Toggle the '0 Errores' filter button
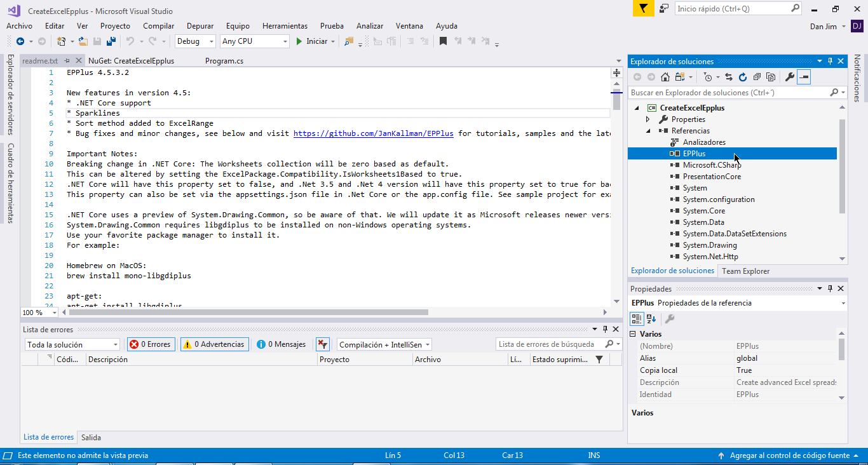This screenshot has height=465, width=868. click(151, 344)
